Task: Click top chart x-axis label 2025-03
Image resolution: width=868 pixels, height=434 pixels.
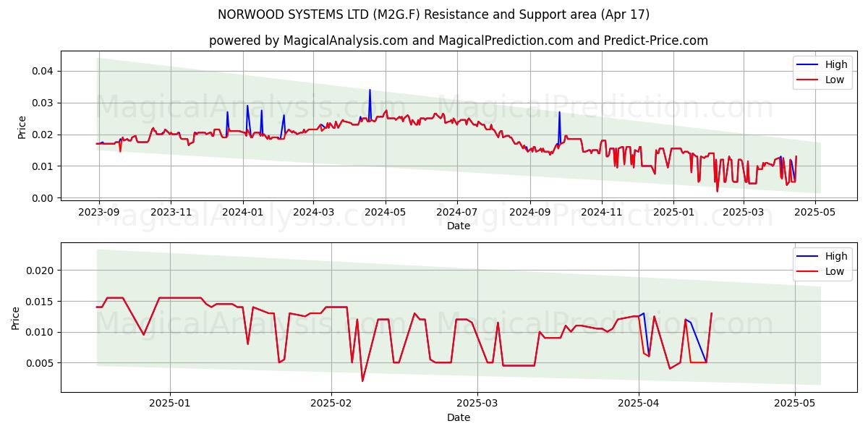Action: click(x=743, y=213)
